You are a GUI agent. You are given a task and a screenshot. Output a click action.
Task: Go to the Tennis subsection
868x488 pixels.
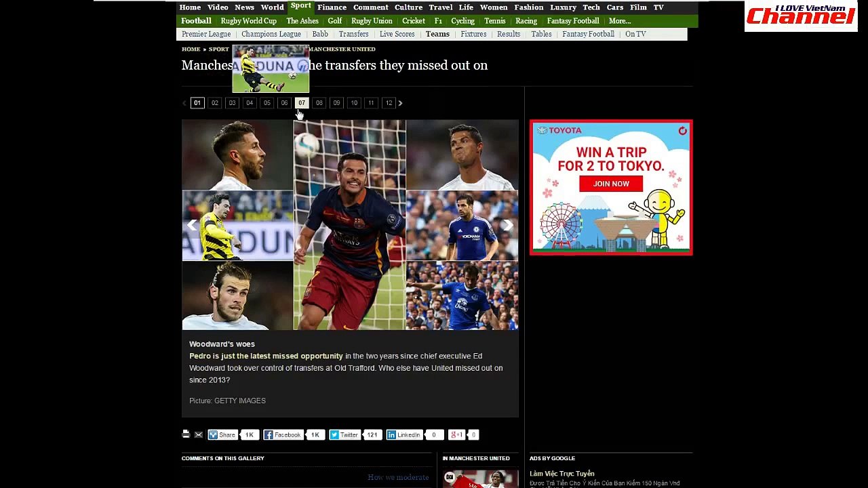click(495, 21)
